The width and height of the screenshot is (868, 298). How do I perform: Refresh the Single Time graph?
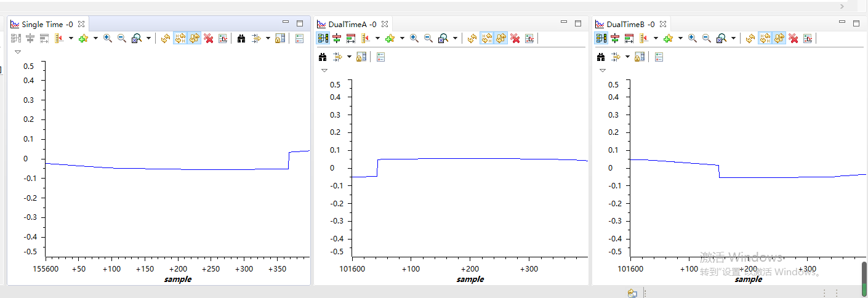click(165, 38)
